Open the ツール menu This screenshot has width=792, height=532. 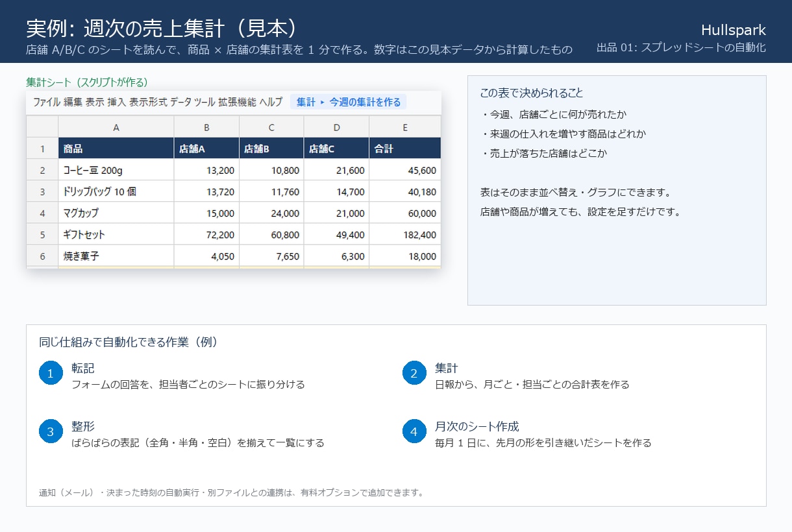tap(204, 102)
